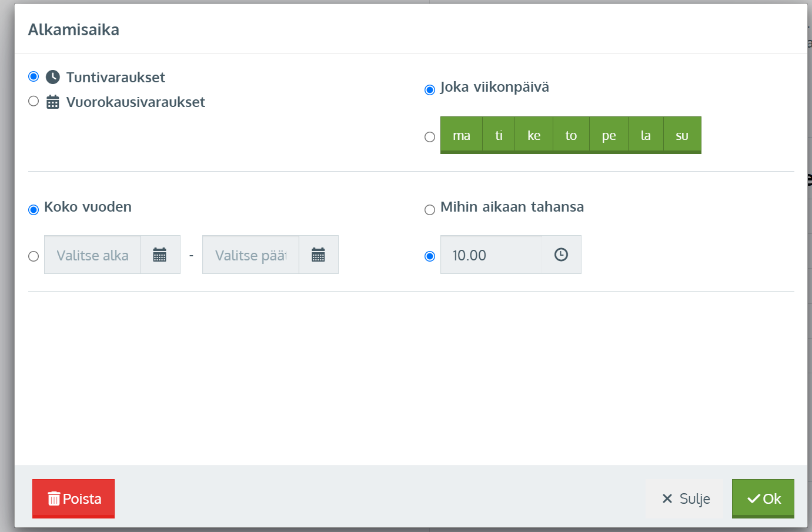The width and height of the screenshot is (812, 532).
Task: Open the end date calendar picker
Action: pos(318,255)
